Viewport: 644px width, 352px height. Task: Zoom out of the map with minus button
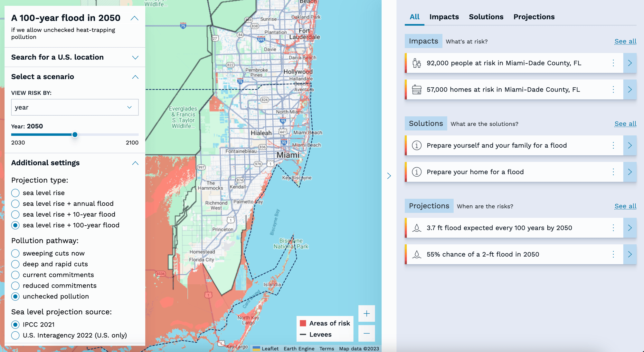point(366,333)
